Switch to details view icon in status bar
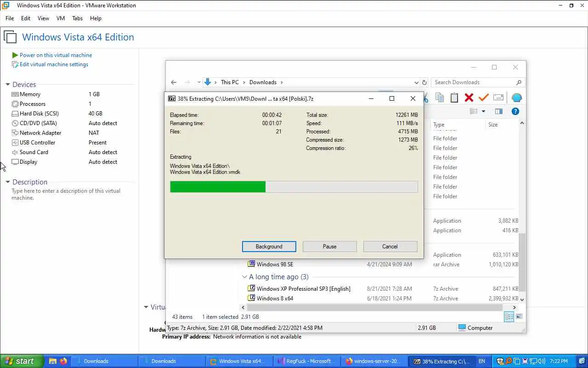This screenshot has height=368, width=588. pos(509,316)
